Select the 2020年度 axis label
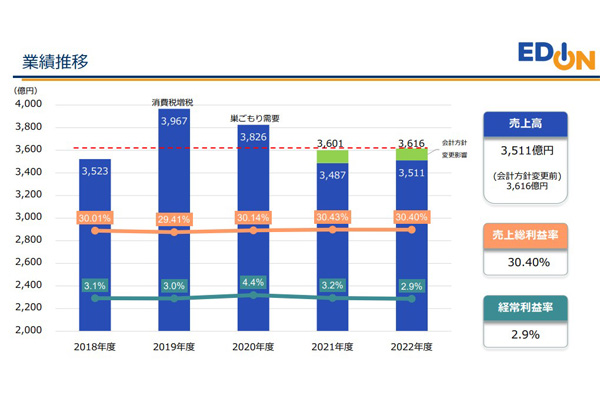 [250, 347]
